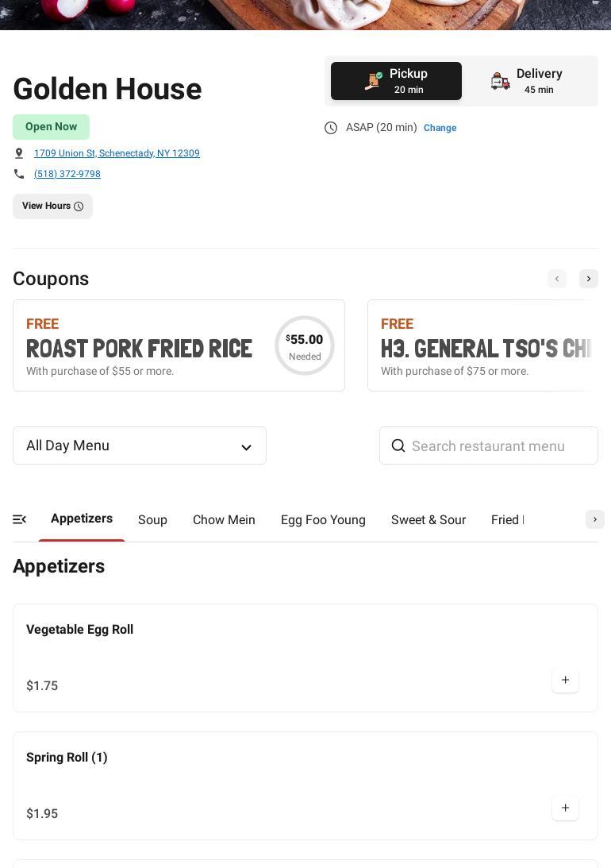Click the menu categories list icon
The image size is (611, 868).
[x=20, y=519]
